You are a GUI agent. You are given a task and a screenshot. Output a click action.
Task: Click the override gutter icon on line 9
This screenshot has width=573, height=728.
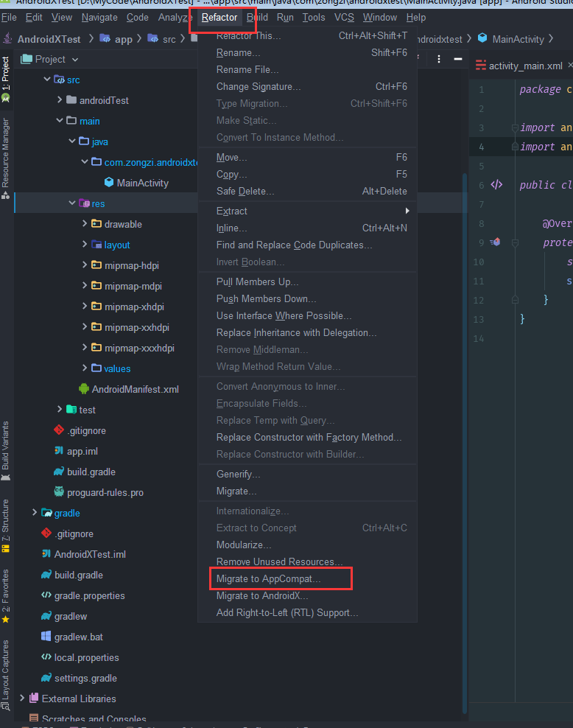[x=496, y=242]
